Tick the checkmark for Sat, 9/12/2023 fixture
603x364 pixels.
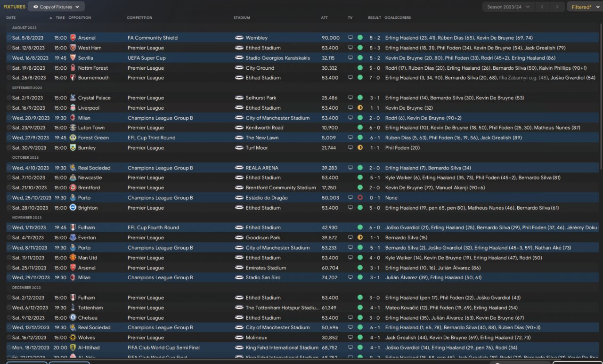click(x=9, y=318)
